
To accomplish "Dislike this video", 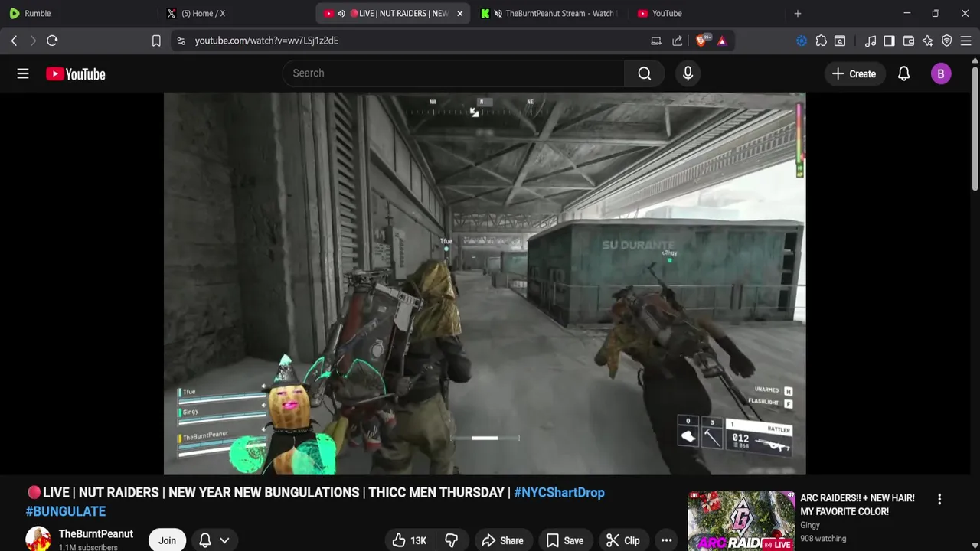I will [452, 540].
